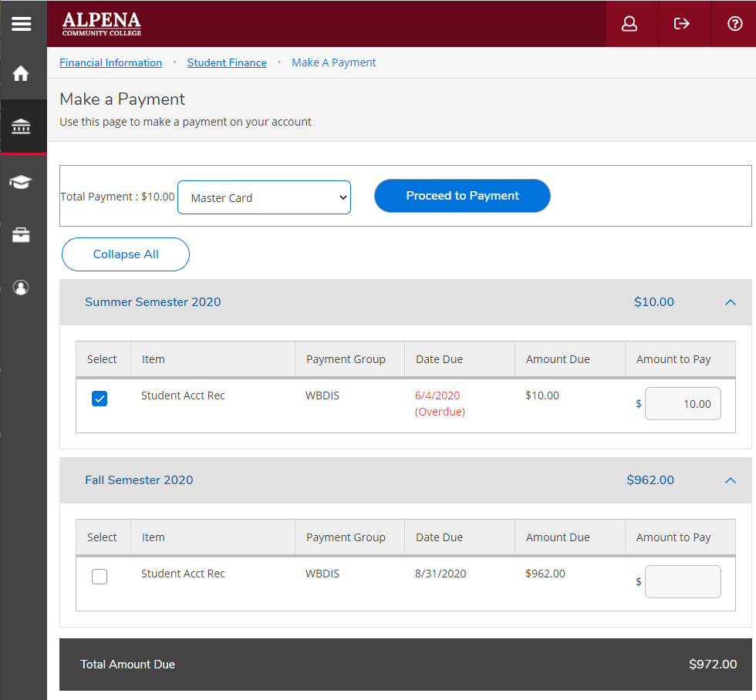Collapse the Fall Semester 2020 section chevron
Image resolution: width=756 pixels, height=700 pixels.
731,480
